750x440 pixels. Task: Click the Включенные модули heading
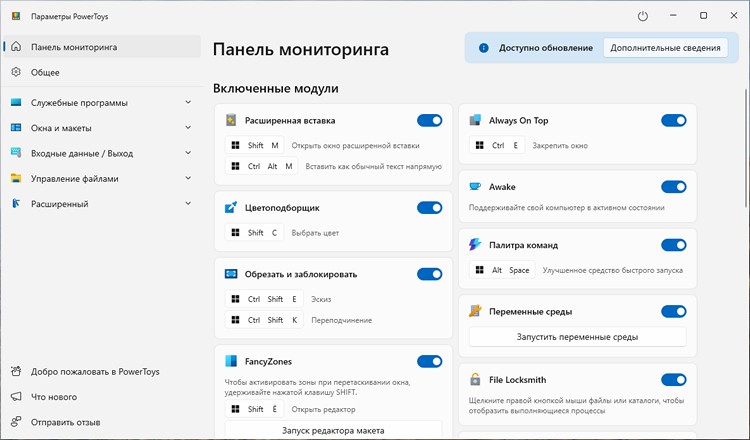coord(276,88)
